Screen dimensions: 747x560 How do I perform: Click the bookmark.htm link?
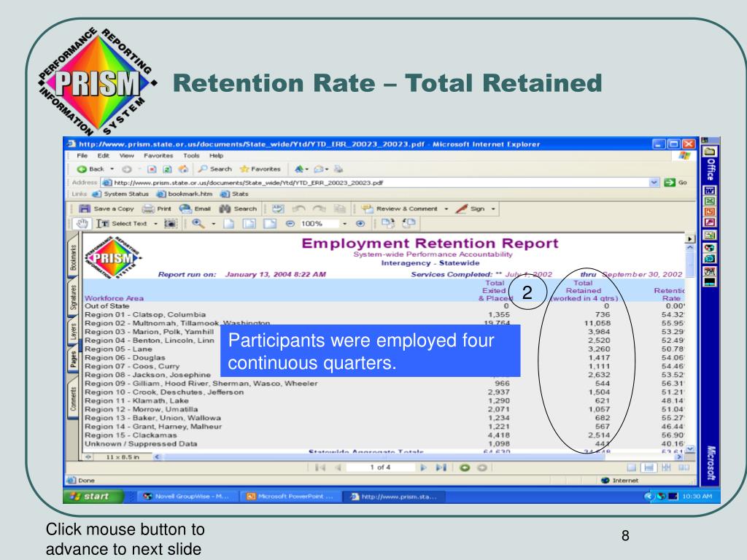tap(185, 194)
